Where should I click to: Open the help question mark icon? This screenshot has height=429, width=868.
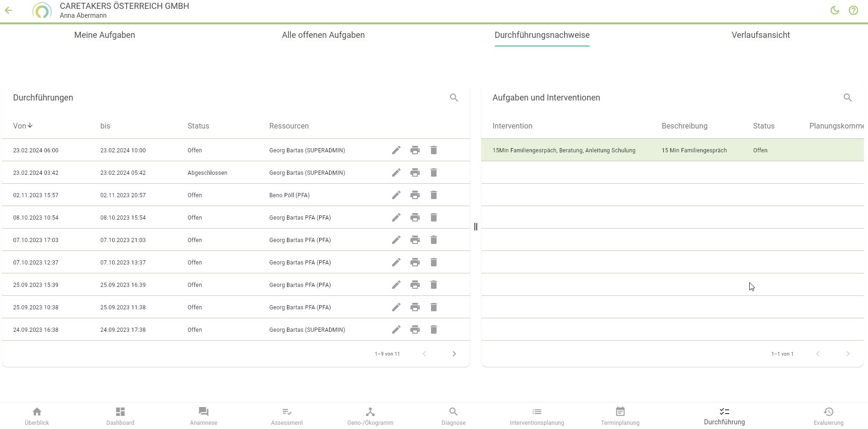point(853,10)
